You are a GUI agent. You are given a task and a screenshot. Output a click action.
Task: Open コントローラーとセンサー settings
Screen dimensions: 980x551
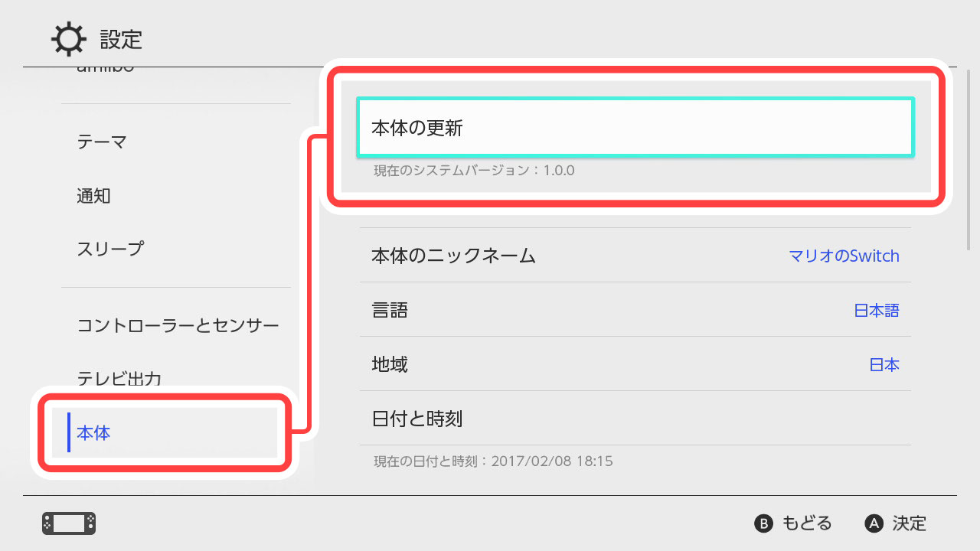(x=178, y=326)
